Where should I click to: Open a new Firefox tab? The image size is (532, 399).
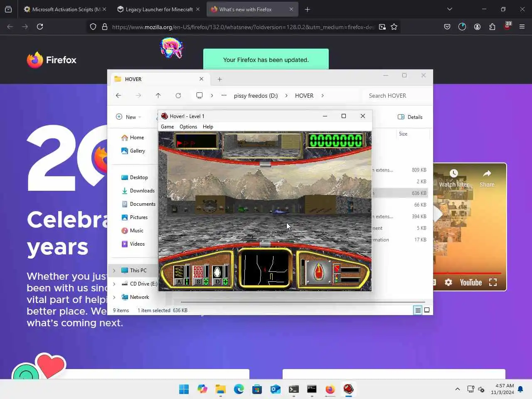[308, 9]
